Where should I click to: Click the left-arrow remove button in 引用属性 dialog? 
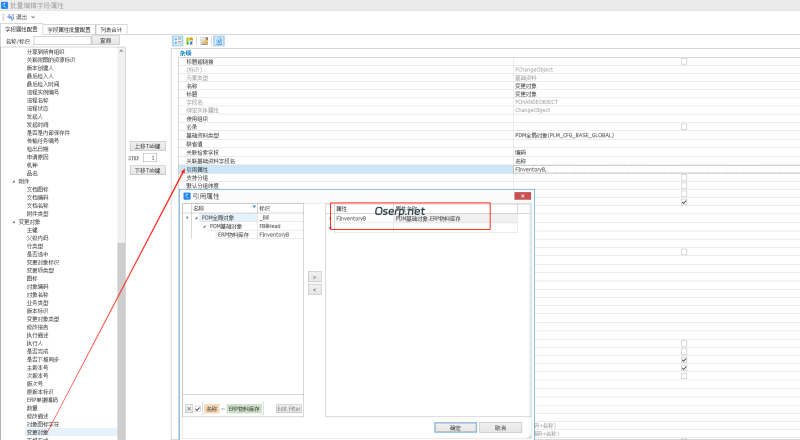coord(315,289)
